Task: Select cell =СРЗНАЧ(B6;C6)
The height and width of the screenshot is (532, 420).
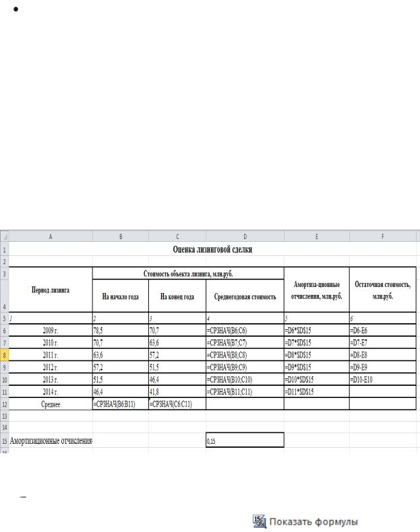Action: tap(245, 330)
